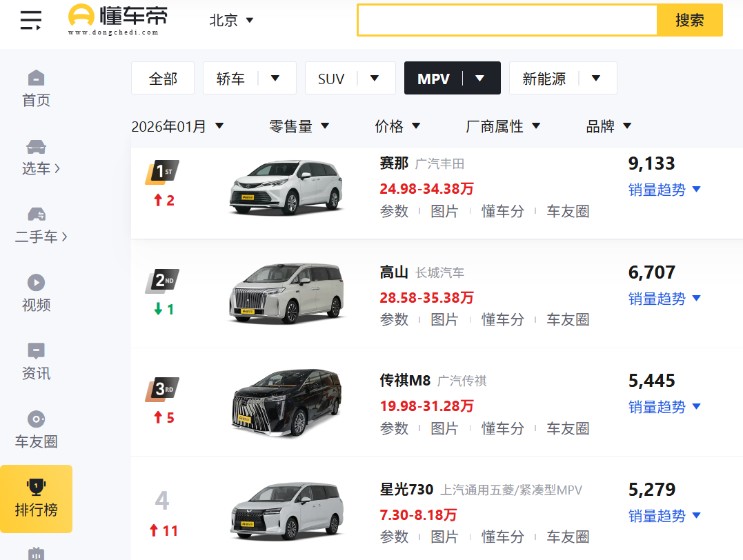This screenshot has width=743, height=560.
Task: Open 选车 car selection icon
Action: pos(36,147)
